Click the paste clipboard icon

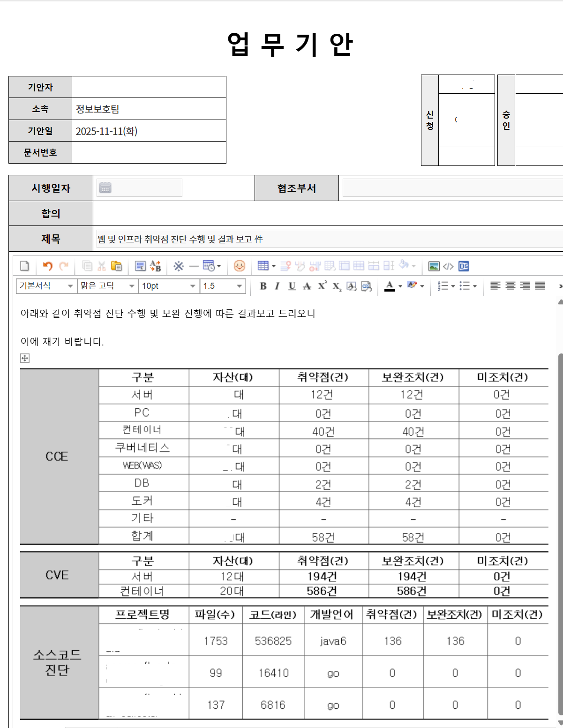(x=116, y=266)
